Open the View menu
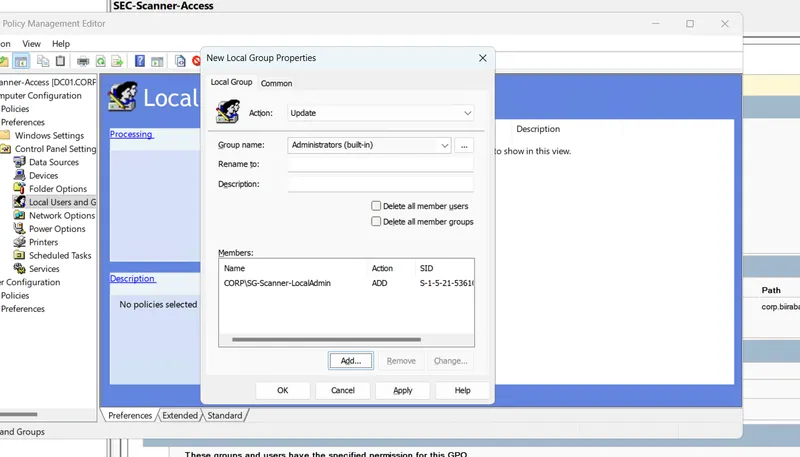The width and height of the screenshot is (800, 457). [x=31, y=44]
